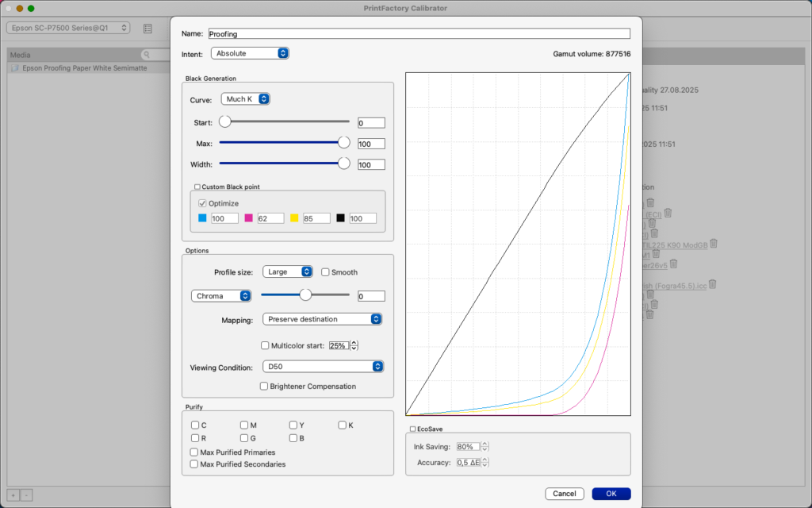Screen dimensions: 812x508
Task: Click the black generation curve graph
Action: (518, 244)
